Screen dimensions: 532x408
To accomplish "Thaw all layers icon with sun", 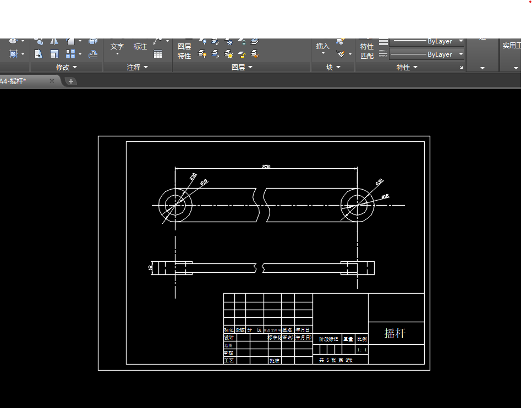I will pos(229,54).
